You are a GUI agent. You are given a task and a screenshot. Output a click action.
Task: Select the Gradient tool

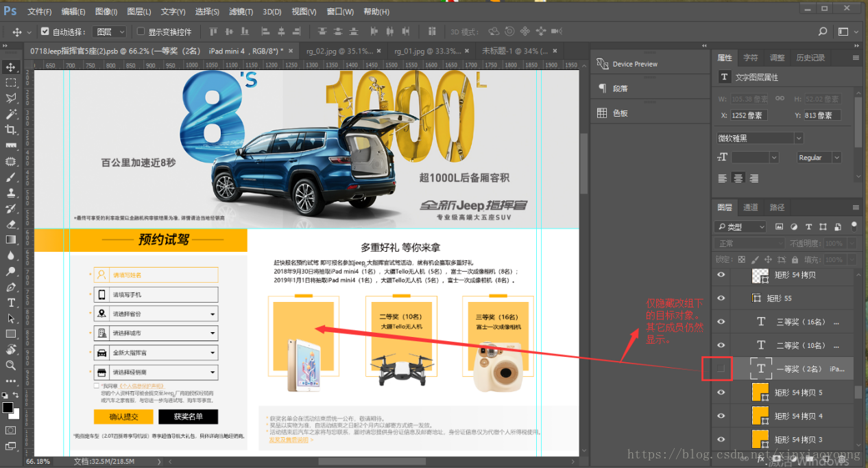coord(10,239)
